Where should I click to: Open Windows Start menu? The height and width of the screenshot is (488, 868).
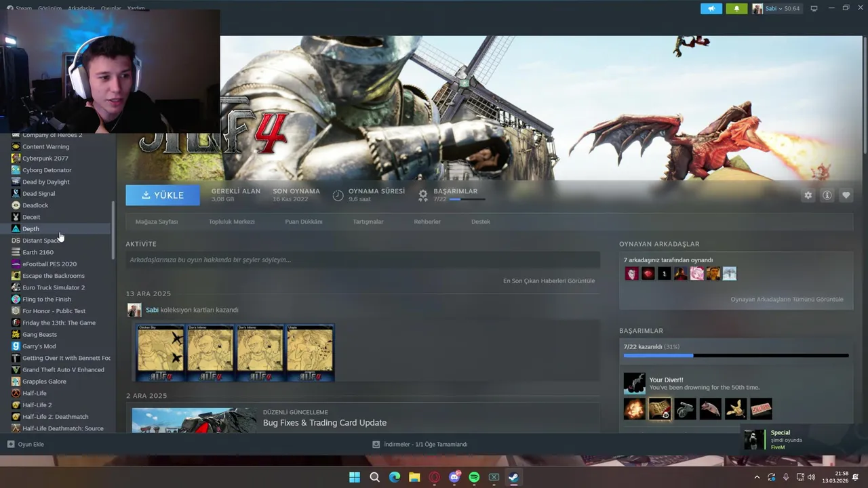[x=355, y=477]
